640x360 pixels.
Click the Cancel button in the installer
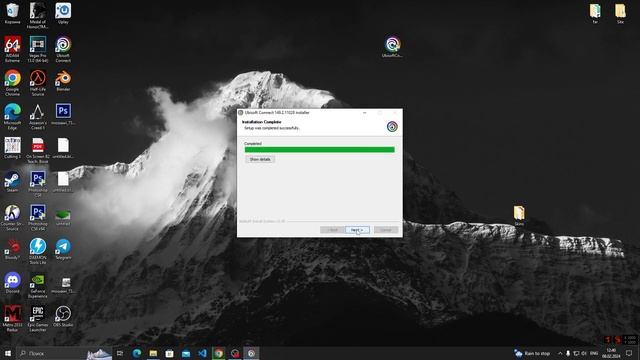pyautogui.click(x=386, y=230)
